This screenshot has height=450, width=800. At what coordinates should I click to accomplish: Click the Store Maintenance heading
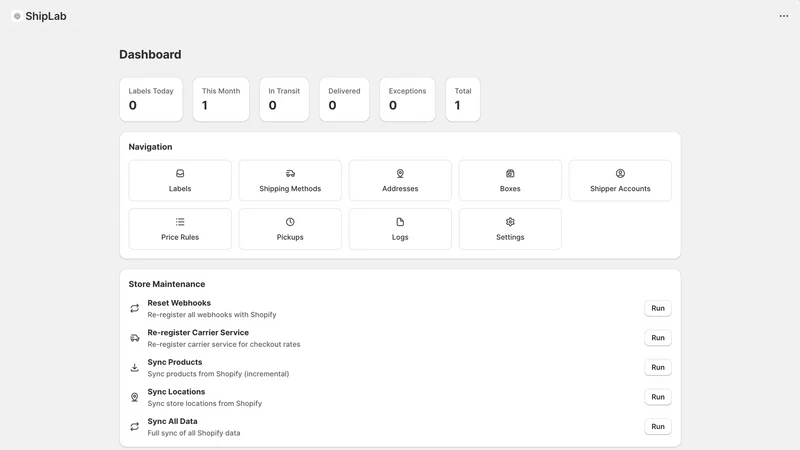[167, 284]
